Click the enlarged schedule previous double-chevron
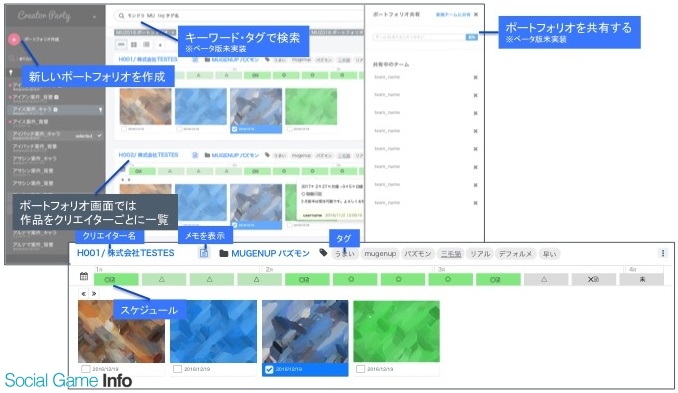The height and width of the screenshot is (393, 678). point(83,294)
